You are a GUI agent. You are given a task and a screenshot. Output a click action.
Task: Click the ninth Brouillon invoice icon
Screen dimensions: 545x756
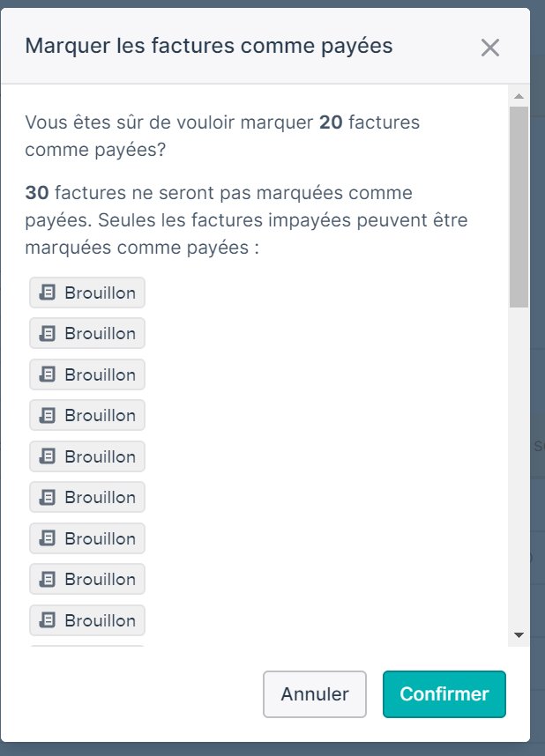click(x=48, y=620)
